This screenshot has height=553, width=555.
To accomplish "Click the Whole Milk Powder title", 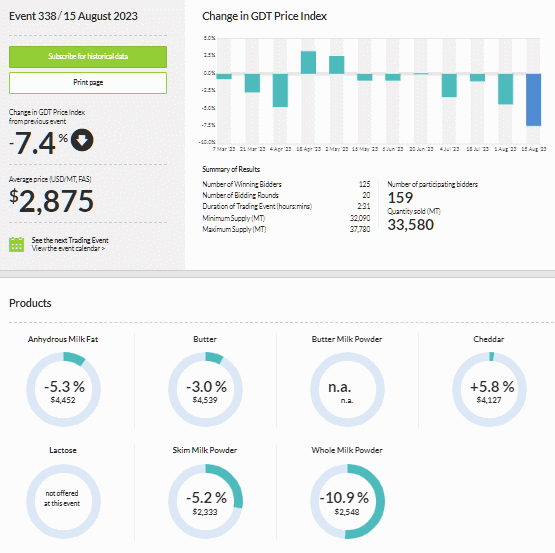I will click(347, 450).
